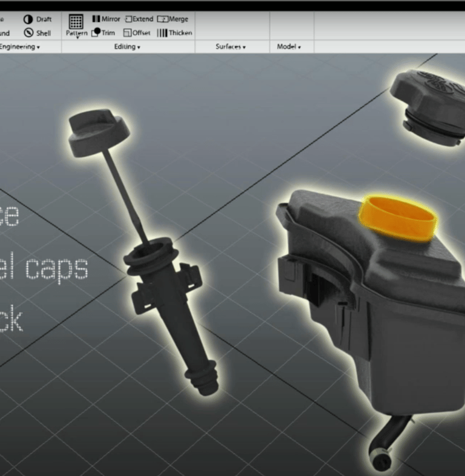Expand the Engineering group dropdown

pyautogui.click(x=38, y=47)
